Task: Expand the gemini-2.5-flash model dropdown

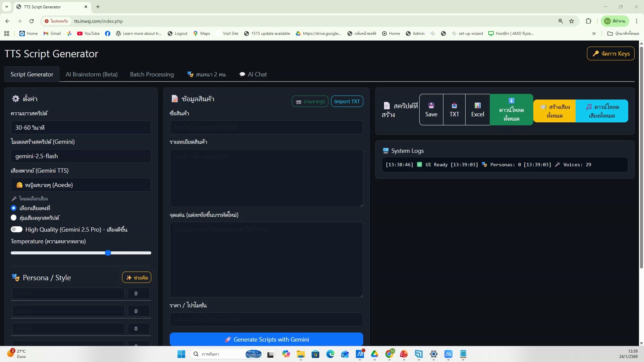Action: pyautogui.click(x=81, y=156)
